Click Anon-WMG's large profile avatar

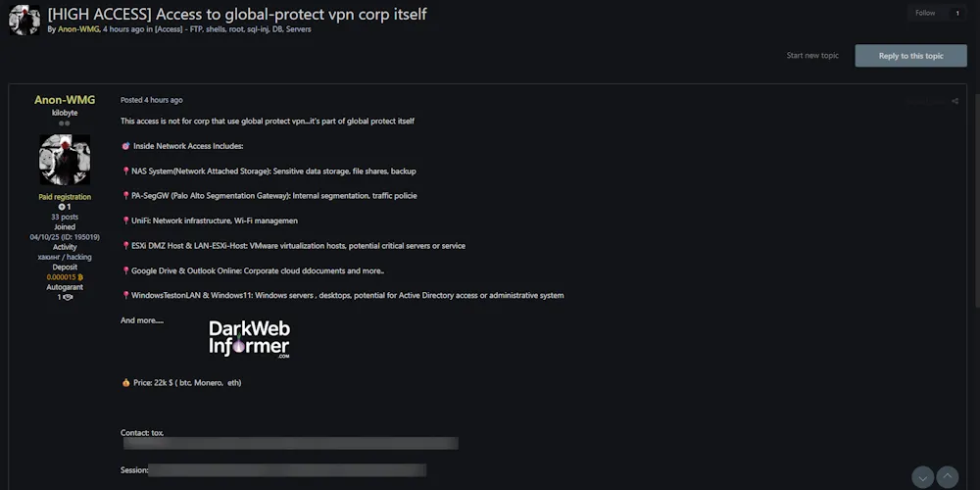coord(65,160)
